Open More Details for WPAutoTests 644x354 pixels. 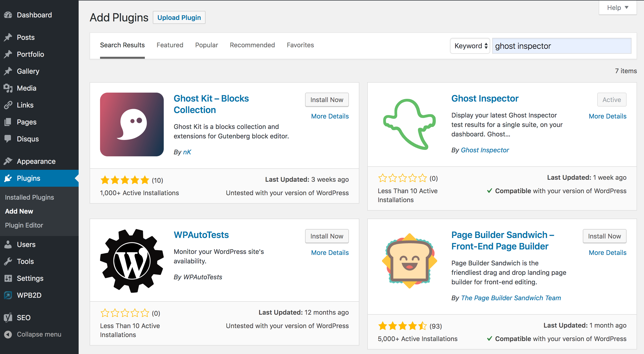[x=330, y=253]
